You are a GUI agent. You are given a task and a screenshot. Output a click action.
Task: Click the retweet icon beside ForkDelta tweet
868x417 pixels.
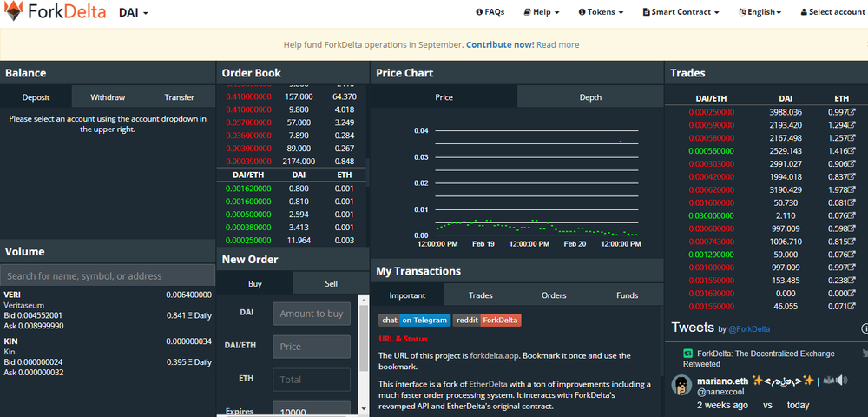click(687, 354)
